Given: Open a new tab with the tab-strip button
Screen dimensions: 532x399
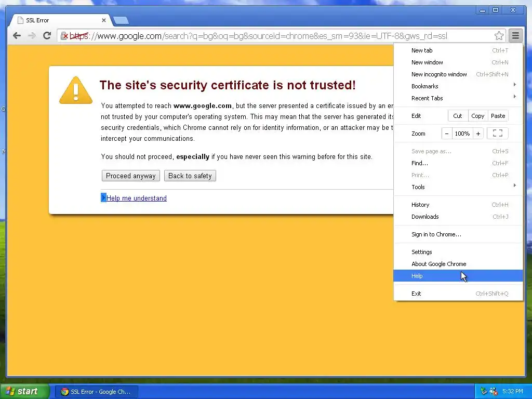Looking at the screenshot, I should 121,20.
